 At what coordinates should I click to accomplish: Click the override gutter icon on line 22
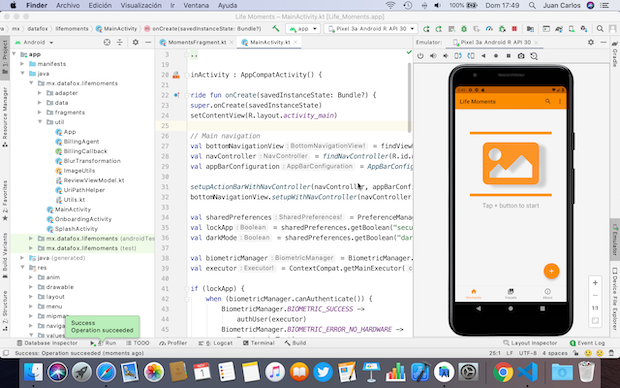(176, 95)
